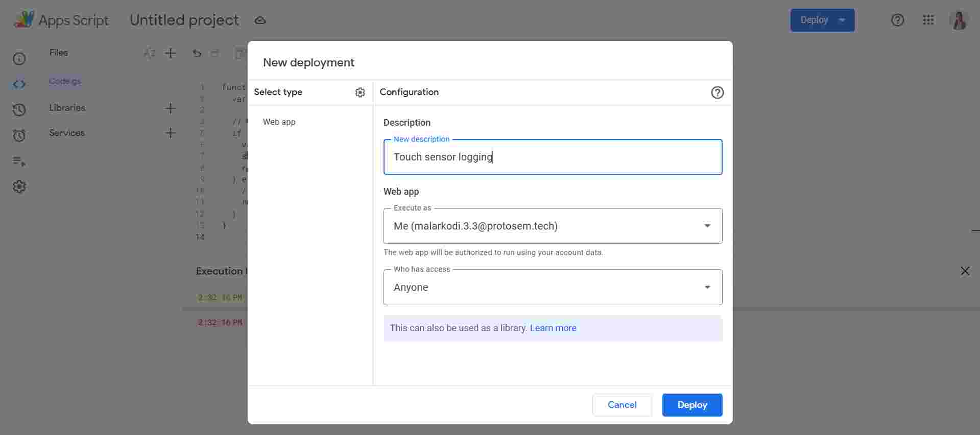Click the Apps Script logo icon
Screen dimensions: 980x435
(23, 19)
